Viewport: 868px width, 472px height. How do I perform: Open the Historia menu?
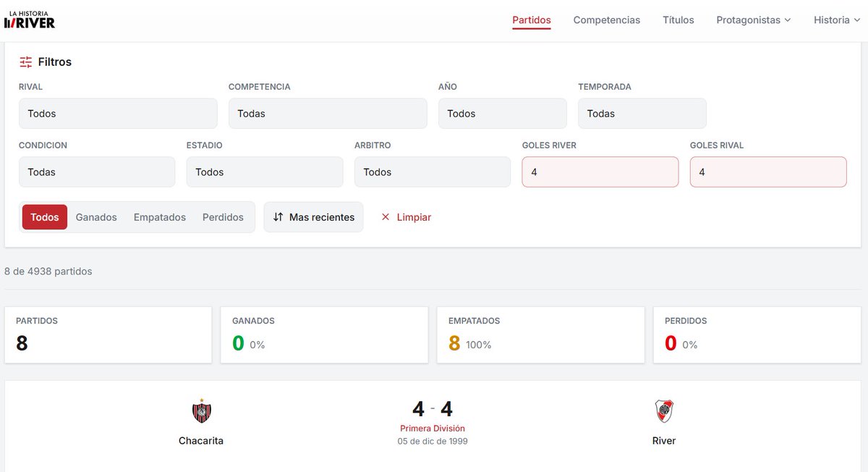tap(838, 20)
